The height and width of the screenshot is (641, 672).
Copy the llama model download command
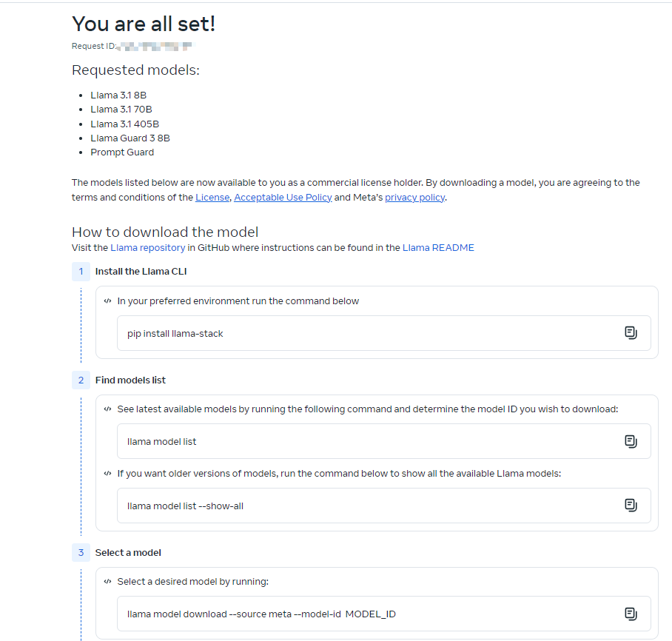[631, 614]
